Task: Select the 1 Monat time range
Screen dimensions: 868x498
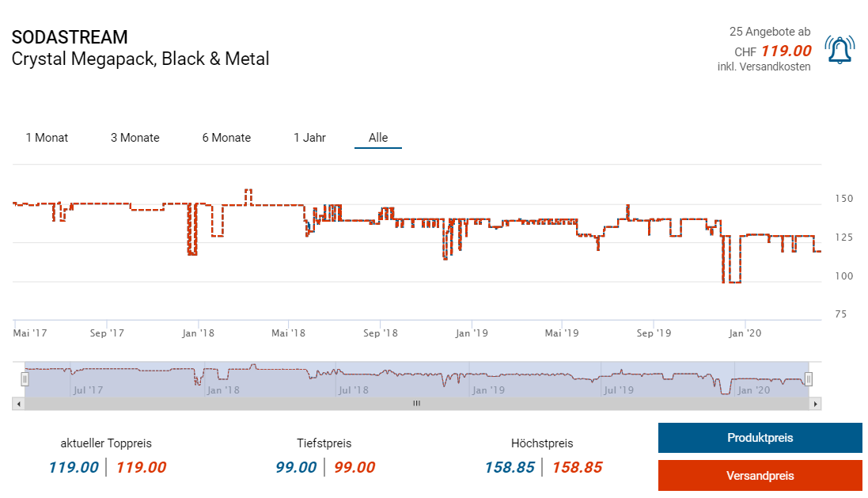Action: point(47,138)
